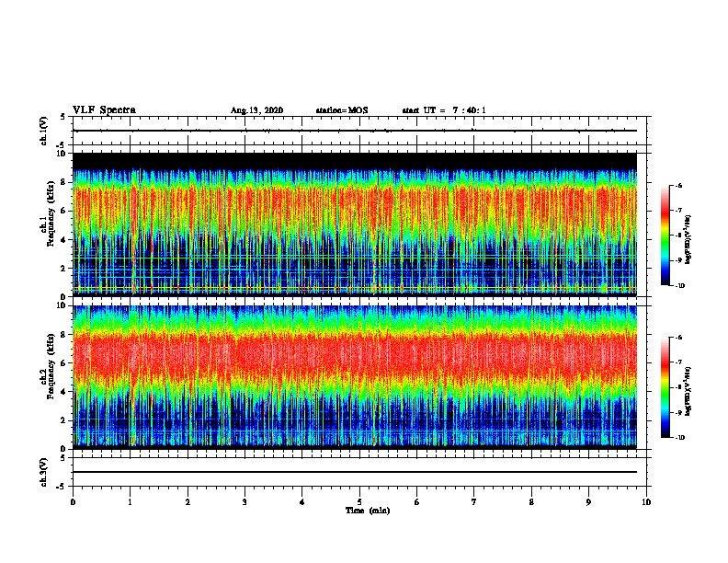728x563 pixels.
Task: Click the "1" tick on the time axis
Action: pyautogui.click(x=130, y=502)
